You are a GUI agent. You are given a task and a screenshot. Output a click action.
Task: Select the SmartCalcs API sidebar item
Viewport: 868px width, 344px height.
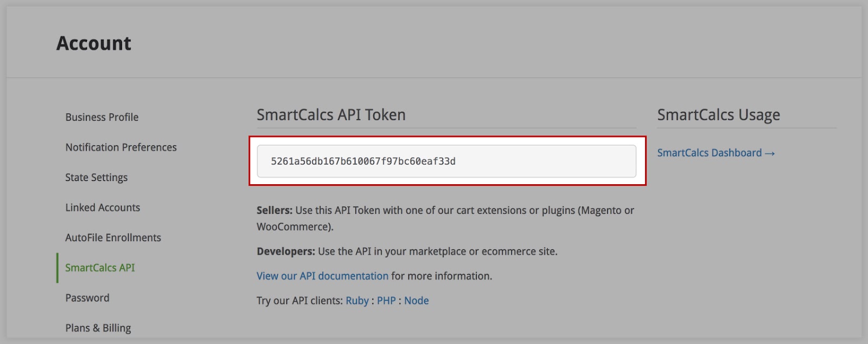point(100,268)
